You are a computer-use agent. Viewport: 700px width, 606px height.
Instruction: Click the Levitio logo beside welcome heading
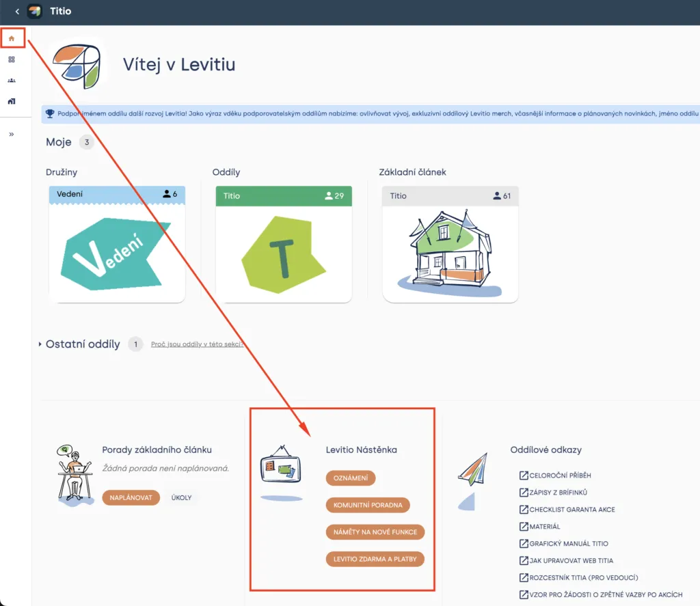pyautogui.click(x=77, y=66)
